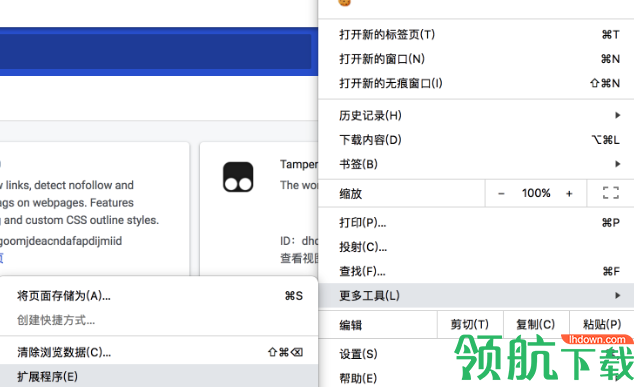Click the 查看视图 link on Tampermonkey card
Viewport: 634px width, 387px height.
click(x=299, y=258)
